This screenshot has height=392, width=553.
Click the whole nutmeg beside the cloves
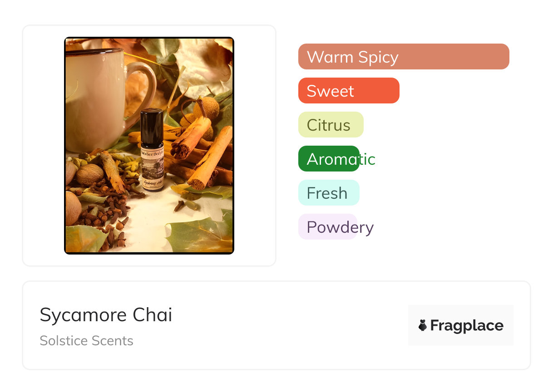(x=89, y=174)
